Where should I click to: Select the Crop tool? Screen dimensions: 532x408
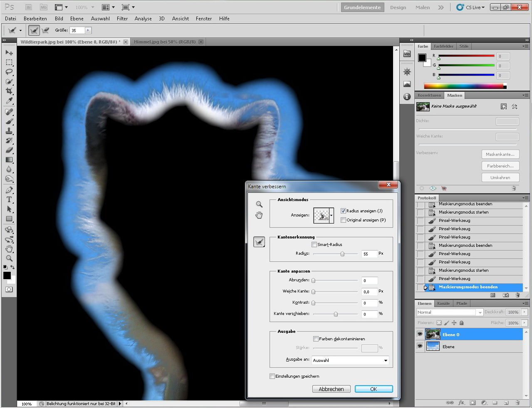click(9, 91)
